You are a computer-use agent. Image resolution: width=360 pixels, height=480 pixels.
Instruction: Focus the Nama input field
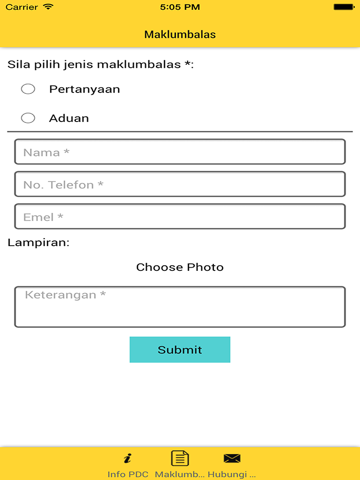[x=180, y=152]
